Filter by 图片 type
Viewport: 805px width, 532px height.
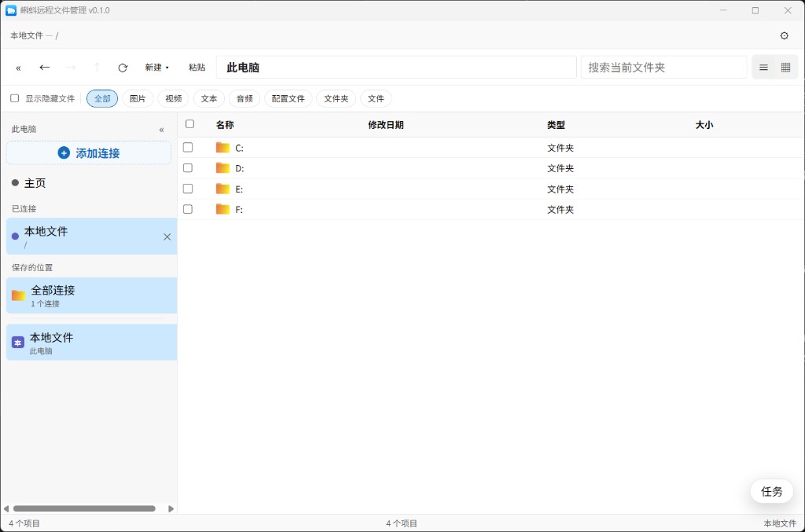[x=138, y=98]
